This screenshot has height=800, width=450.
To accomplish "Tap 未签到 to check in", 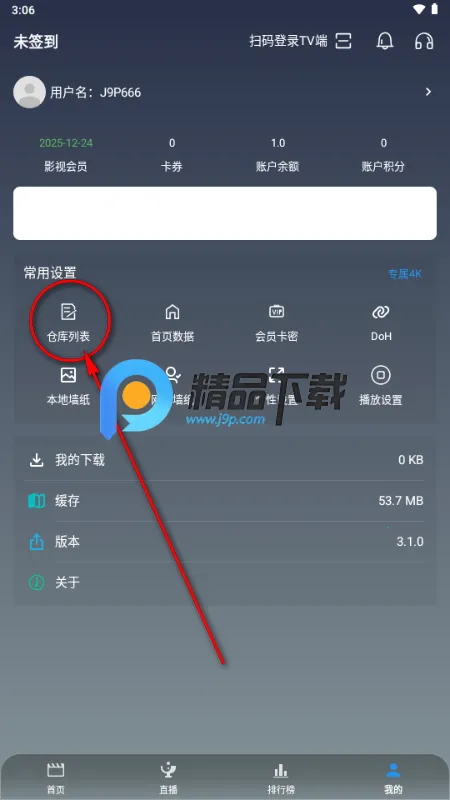I will pyautogui.click(x=35, y=42).
